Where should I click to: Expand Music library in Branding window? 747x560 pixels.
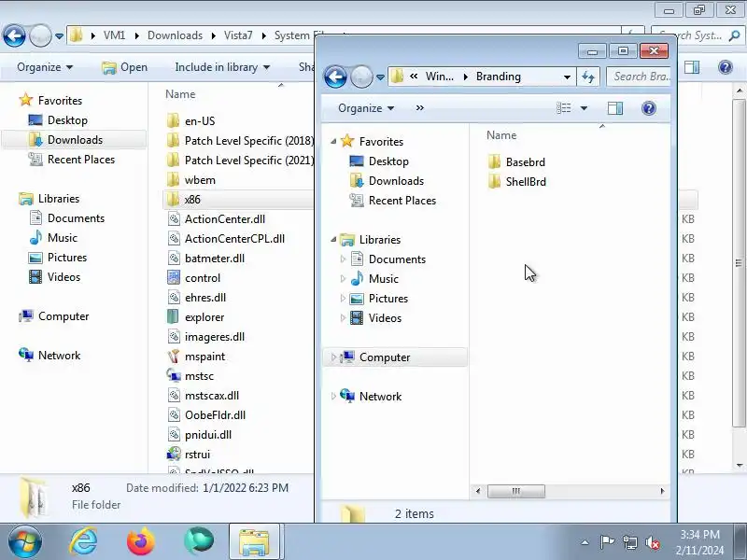point(343,278)
